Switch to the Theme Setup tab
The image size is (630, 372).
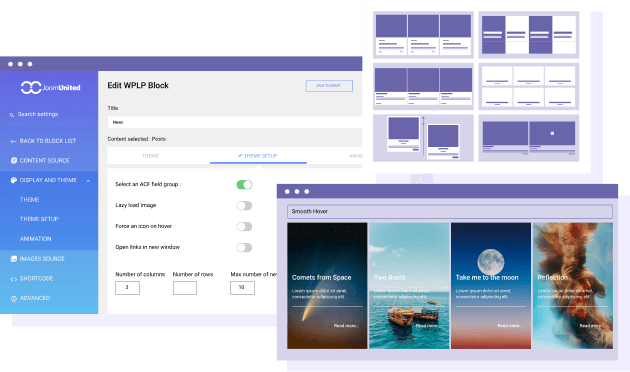tap(258, 156)
